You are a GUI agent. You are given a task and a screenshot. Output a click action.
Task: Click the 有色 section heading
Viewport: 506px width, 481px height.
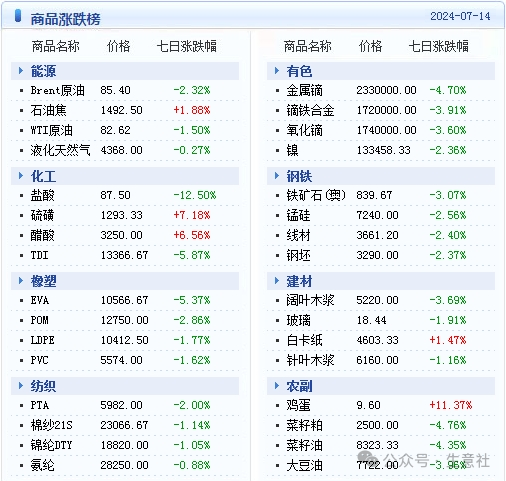(299, 71)
